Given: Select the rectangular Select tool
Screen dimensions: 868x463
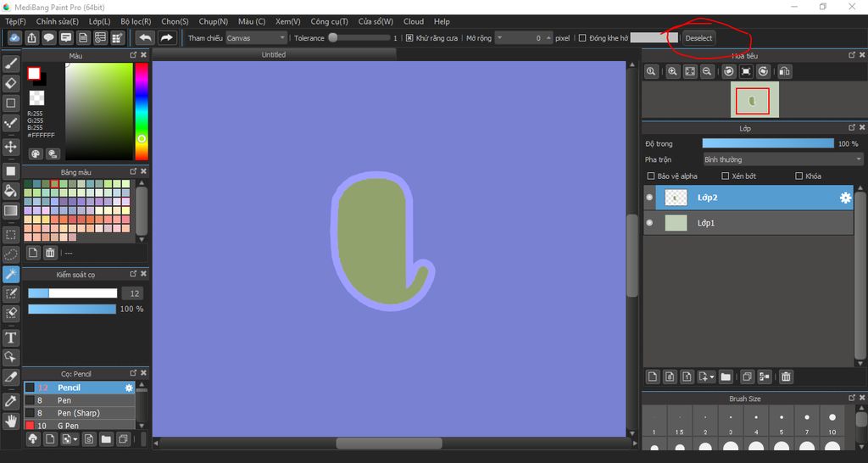Looking at the screenshot, I should pos(10,235).
